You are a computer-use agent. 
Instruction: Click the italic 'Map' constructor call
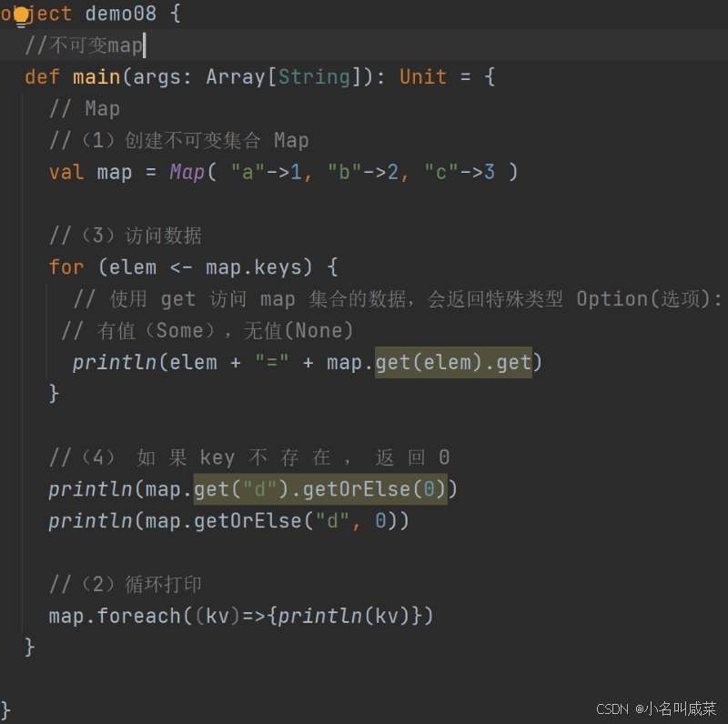[187, 172]
